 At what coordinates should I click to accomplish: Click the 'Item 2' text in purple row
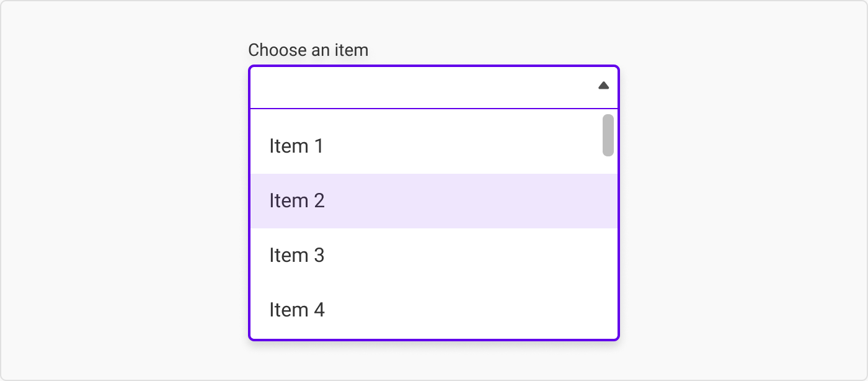(x=297, y=201)
